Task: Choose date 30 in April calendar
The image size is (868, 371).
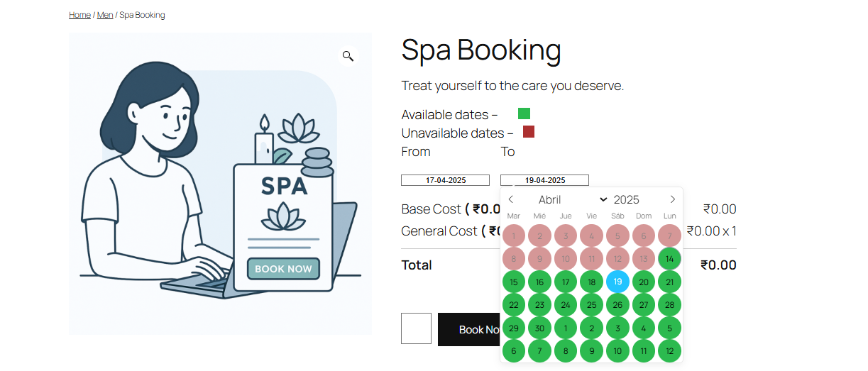Action: click(539, 328)
